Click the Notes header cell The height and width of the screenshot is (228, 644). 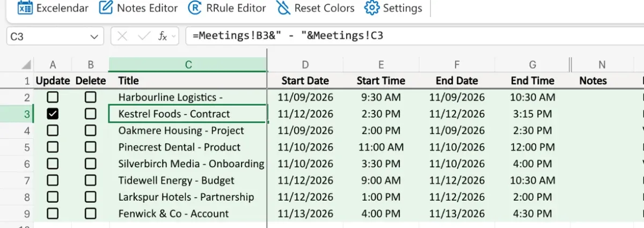(602, 81)
